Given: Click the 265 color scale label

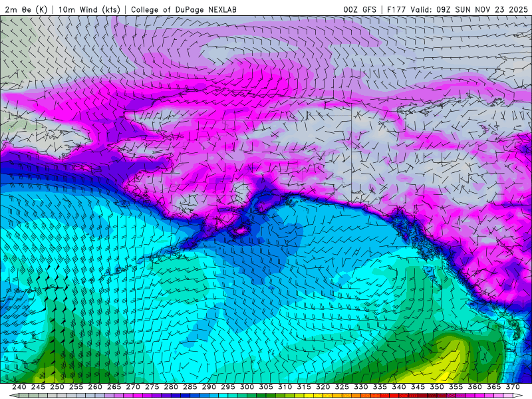Looking at the screenshot, I should click(x=114, y=387).
